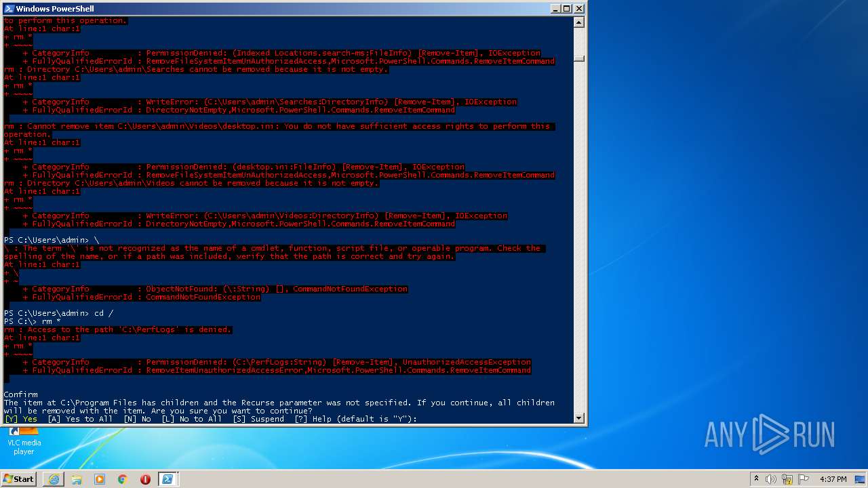Open Windows Media Player from taskbar
The image size is (868, 488).
100,479
